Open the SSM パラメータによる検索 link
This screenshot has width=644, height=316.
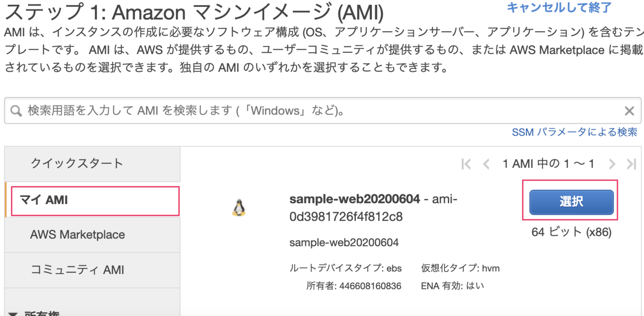click(x=575, y=132)
